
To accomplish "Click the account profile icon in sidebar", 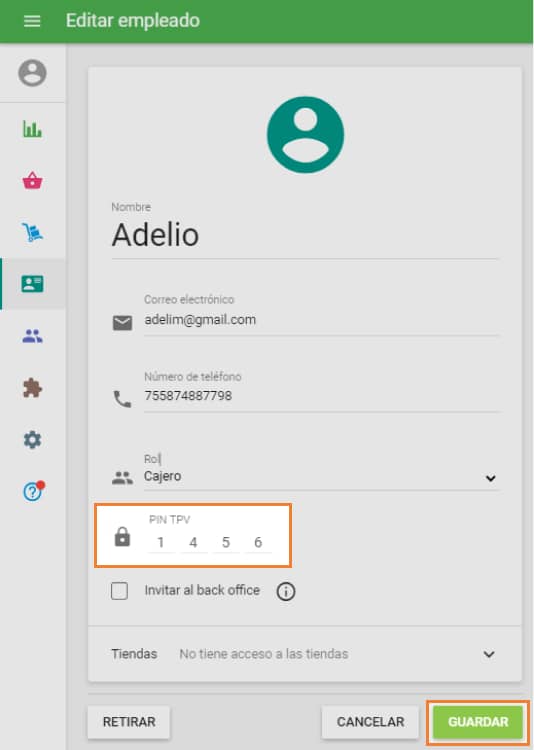I will 33,73.
